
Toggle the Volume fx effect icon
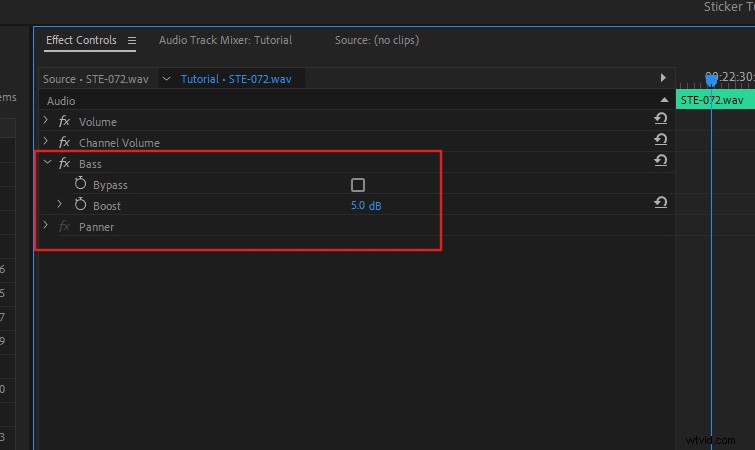tap(64, 121)
